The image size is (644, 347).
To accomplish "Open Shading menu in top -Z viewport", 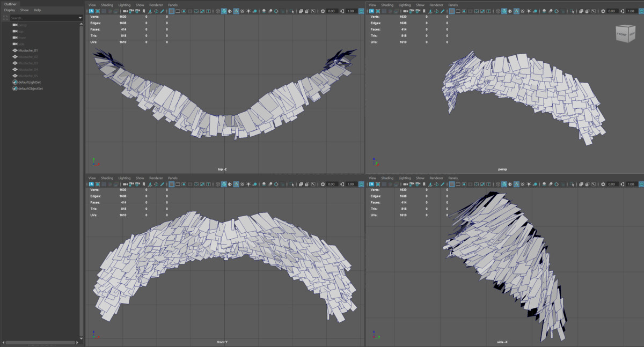I will coord(107,5).
